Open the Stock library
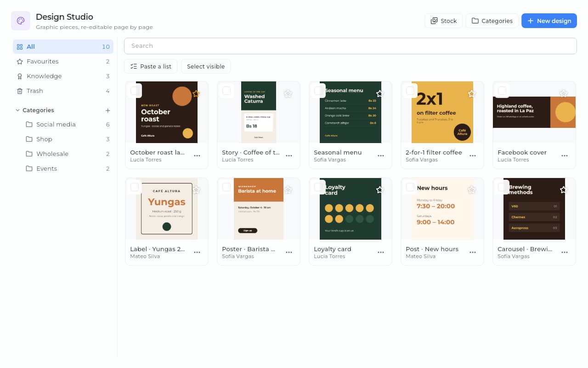 (x=443, y=21)
